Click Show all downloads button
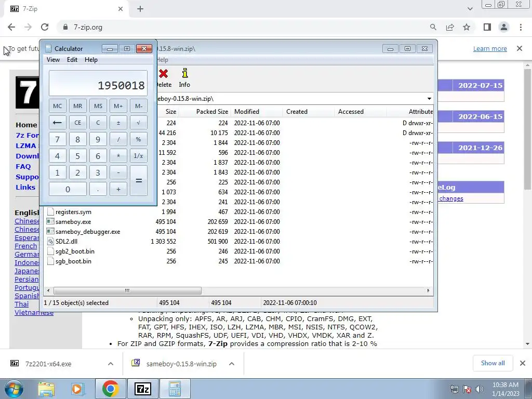The image size is (532, 399). (493, 363)
